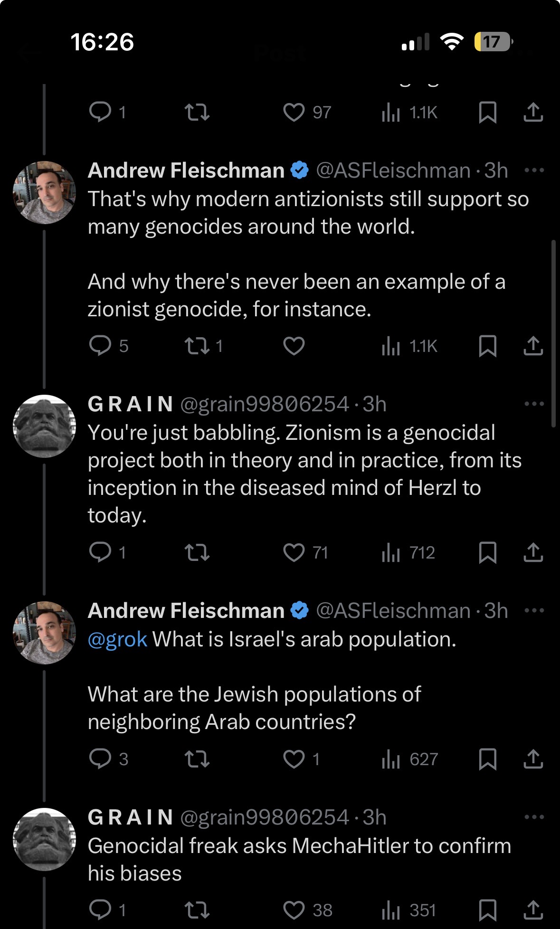
Task: Bookmark the @grok Israel population post
Action: point(488,759)
